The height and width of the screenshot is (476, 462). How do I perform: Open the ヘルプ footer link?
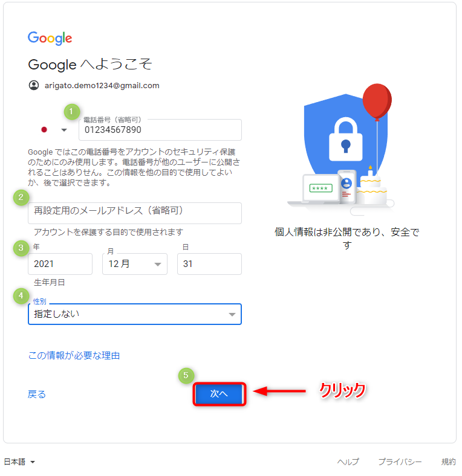click(x=348, y=462)
